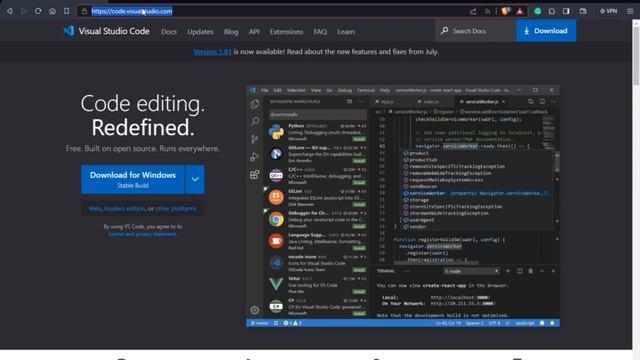640x360 pixels.
Task: Click the blue Download button in header
Action: click(x=546, y=31)
